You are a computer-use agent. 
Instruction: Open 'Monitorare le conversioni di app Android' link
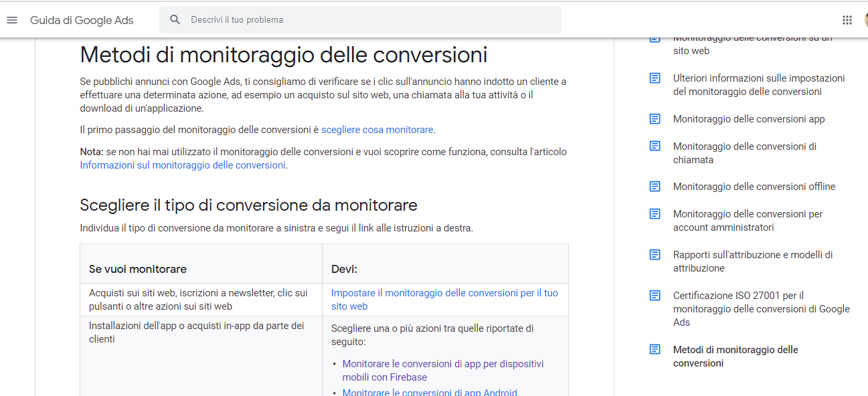click(x=430, y=393)
